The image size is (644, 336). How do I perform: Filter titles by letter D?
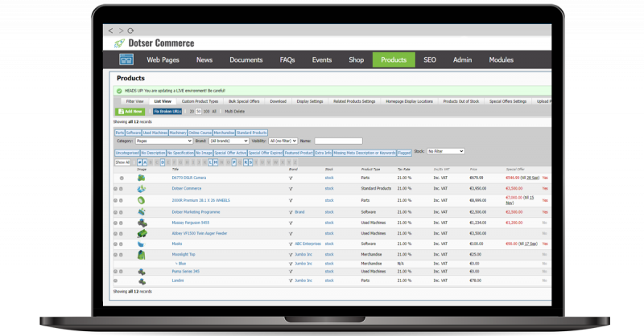click(163, 162)
